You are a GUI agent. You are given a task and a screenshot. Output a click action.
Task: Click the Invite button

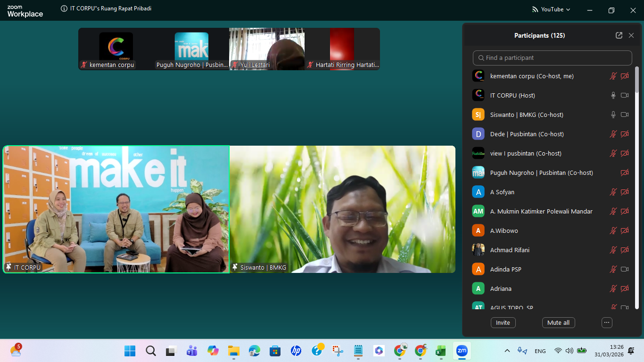pyautogui.click(x=503, y=322)
